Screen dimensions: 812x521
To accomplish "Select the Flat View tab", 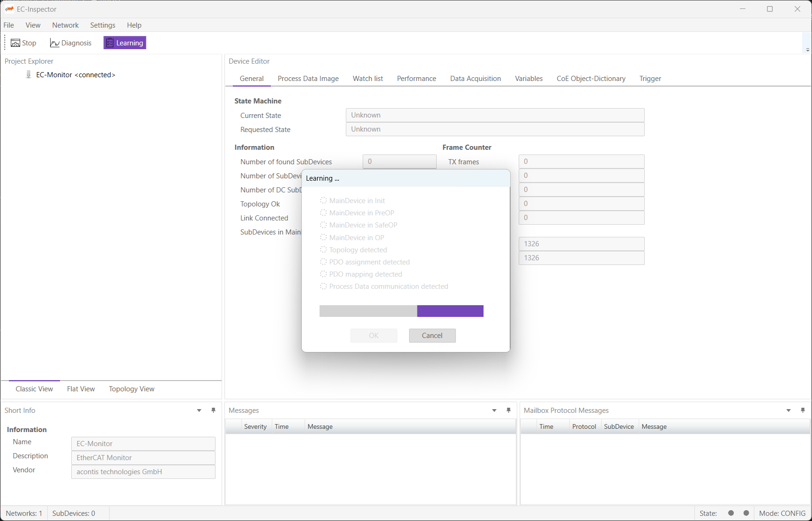I will point(81,389).
